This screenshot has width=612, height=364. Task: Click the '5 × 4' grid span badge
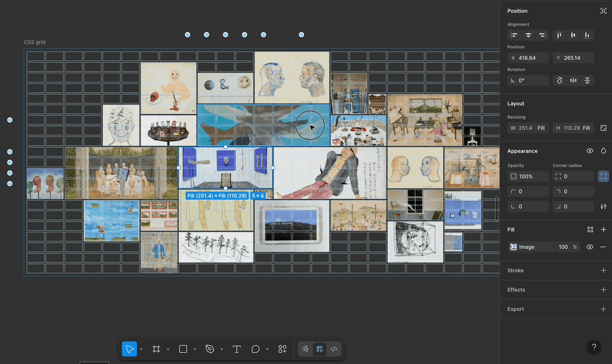258,196
